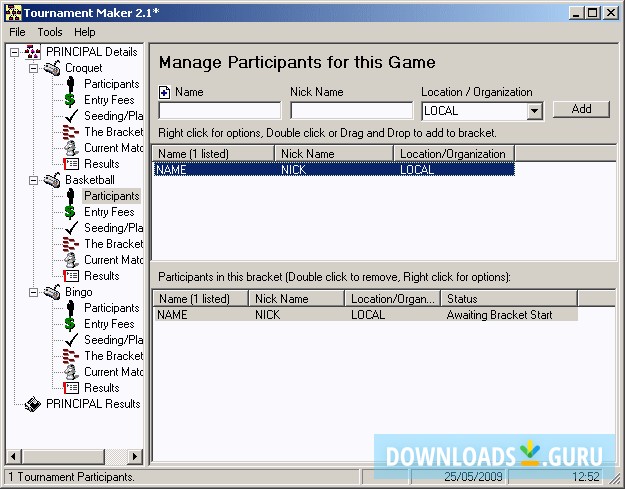Click Basketball The Bracket icon
The height and width of the screenshot is (489, 625).
click(x=71, y=244)
